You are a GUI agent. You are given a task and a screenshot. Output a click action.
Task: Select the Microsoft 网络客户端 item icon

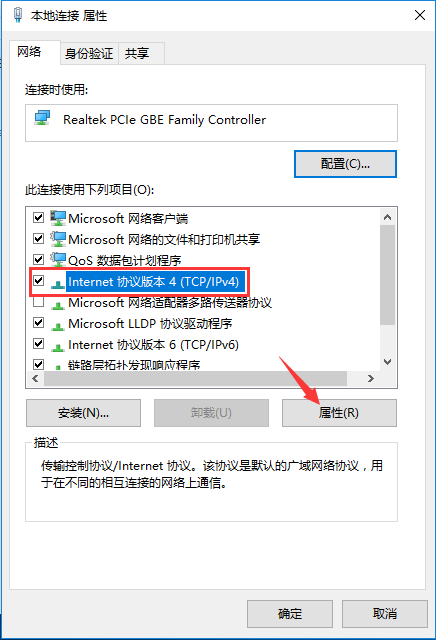point(58,218)
